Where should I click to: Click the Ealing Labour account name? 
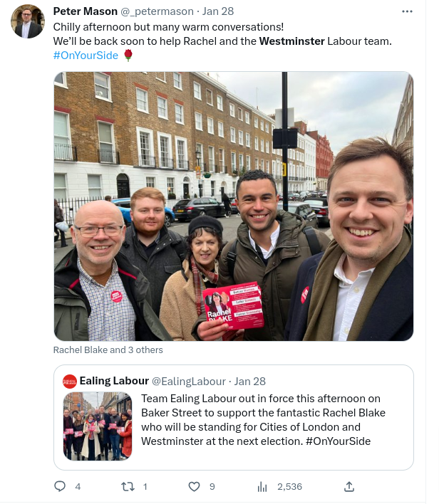[114, 381]
